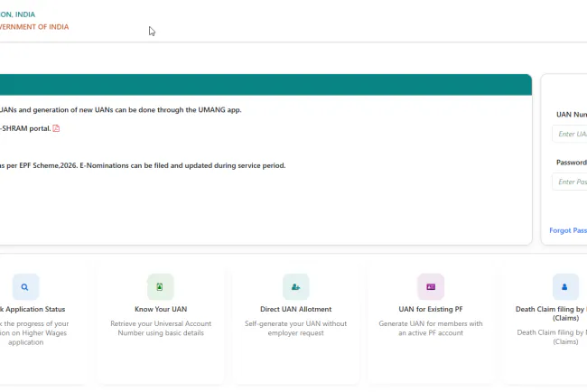Image resolution: width=587 pixels, height=392 pixels.
Task: Open UAN for Existing PF title
Action: (431, 309)
